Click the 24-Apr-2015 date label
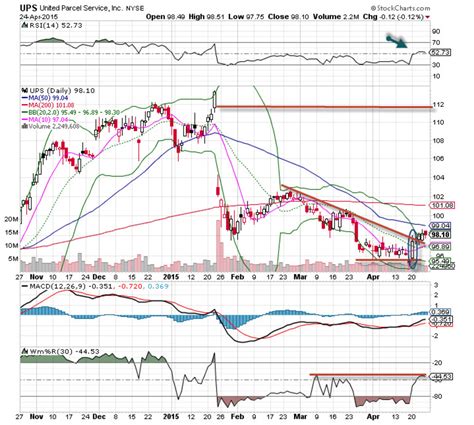The image size is (474, 425). point(39,17)
